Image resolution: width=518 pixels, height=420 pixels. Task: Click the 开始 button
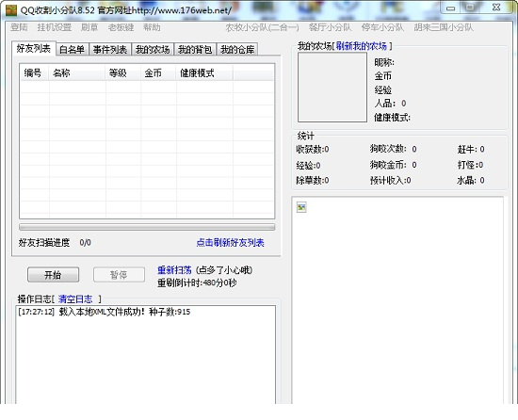point(53,275)
